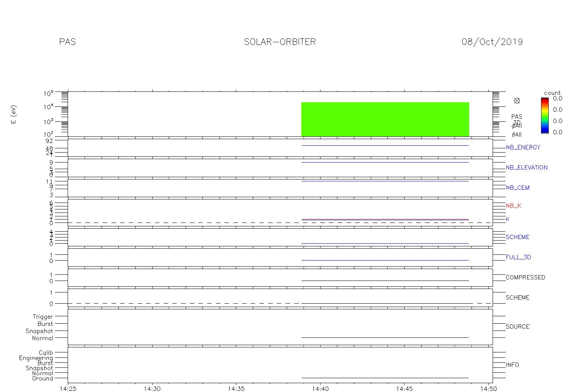Screen dimensions: 581x392
Task: Click the 14:45 time tick label
Action: tap(405, 388)
